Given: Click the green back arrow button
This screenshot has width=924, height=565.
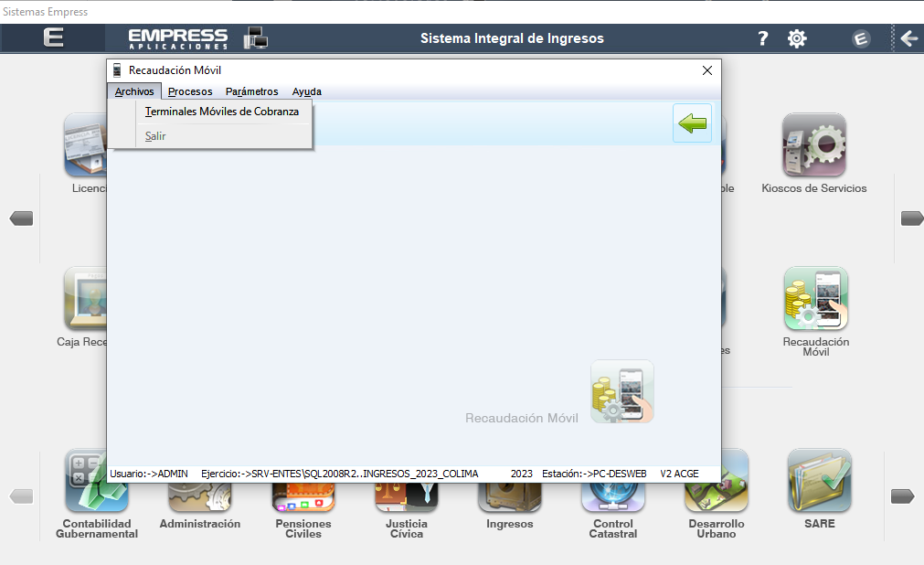Looking at the screenshot, I should [x=692, y=123].
